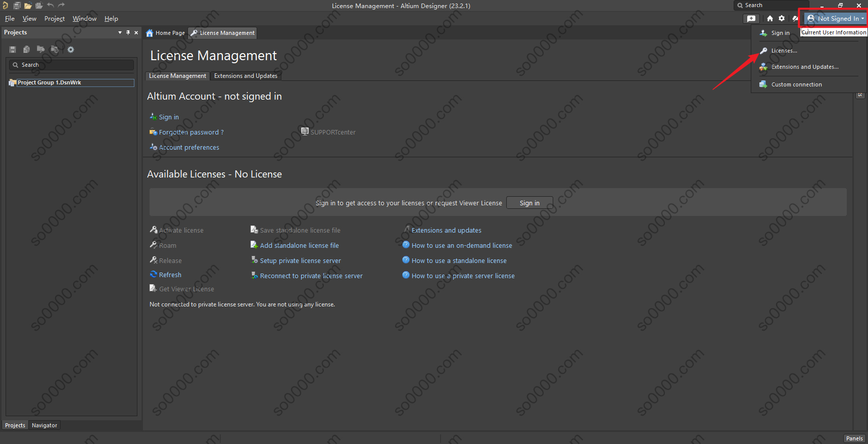The height and width of the screenshot is (444, 868).
Task: Click Forgotten password ? link
Action: tap(191, 132)
